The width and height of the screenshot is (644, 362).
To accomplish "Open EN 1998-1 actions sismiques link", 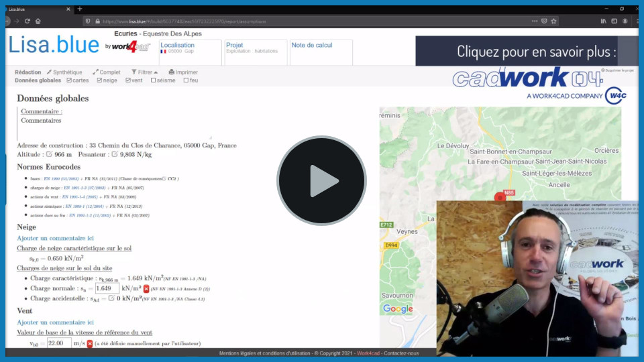I will pyautogui.click(x=85, y=206).
